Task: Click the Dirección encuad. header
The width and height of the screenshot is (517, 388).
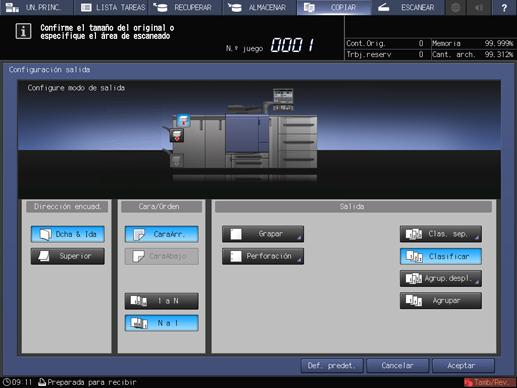Action: coord(67,207)
